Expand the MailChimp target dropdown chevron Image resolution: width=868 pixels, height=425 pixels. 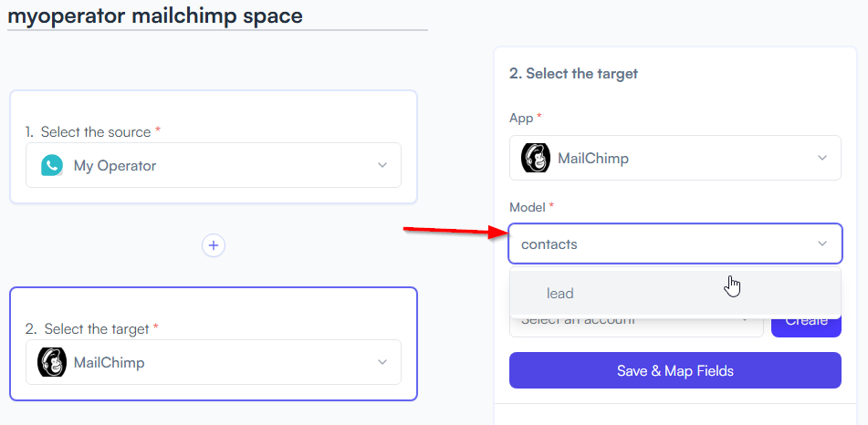[x=382, y=362]
